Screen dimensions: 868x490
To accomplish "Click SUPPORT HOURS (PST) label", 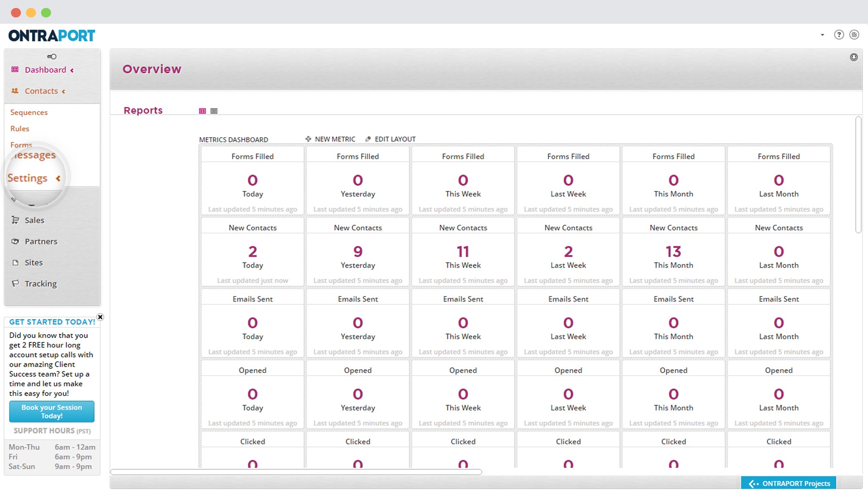I will tap(52, 431).
